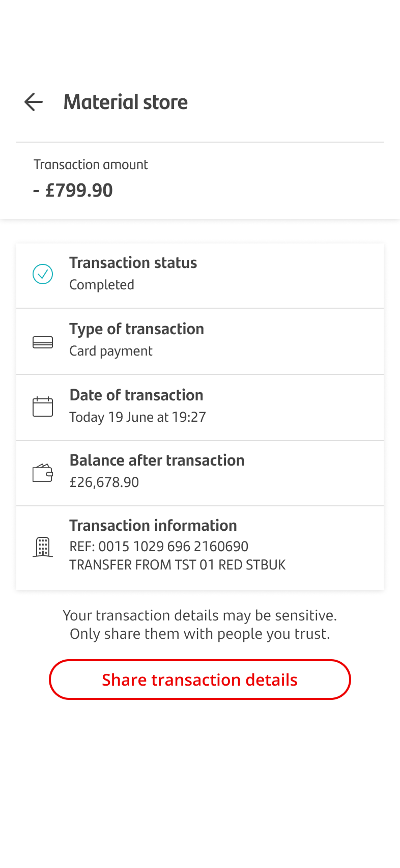Click the Card payment text

[x=111, y=351]
